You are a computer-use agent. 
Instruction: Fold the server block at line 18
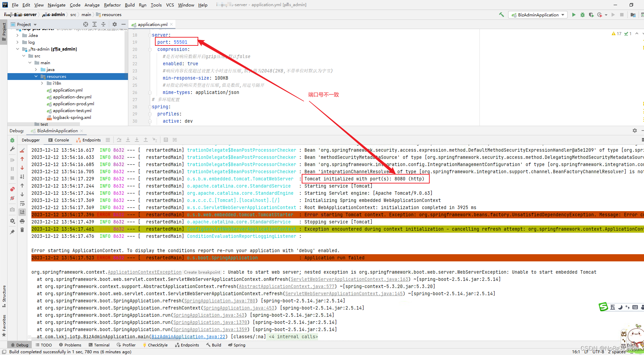tap(150, 35)
